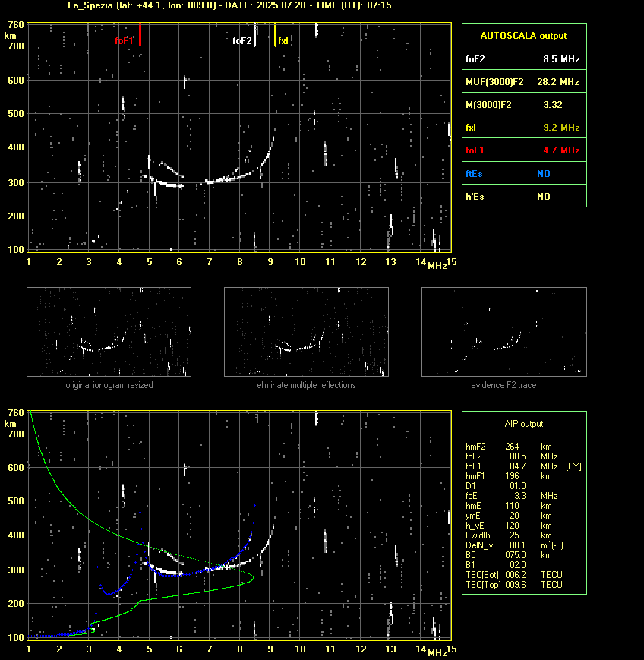The width and height of the screenshot is (644, 660).
Task: Select the B1 02.0 value
Action: pos(518,565)
